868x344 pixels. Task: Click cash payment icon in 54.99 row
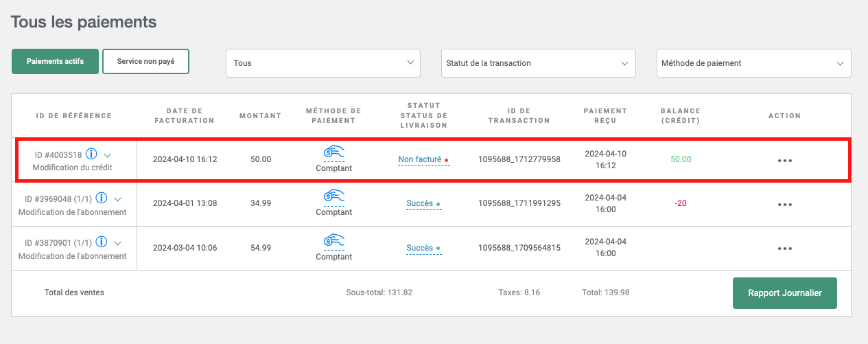333,241
